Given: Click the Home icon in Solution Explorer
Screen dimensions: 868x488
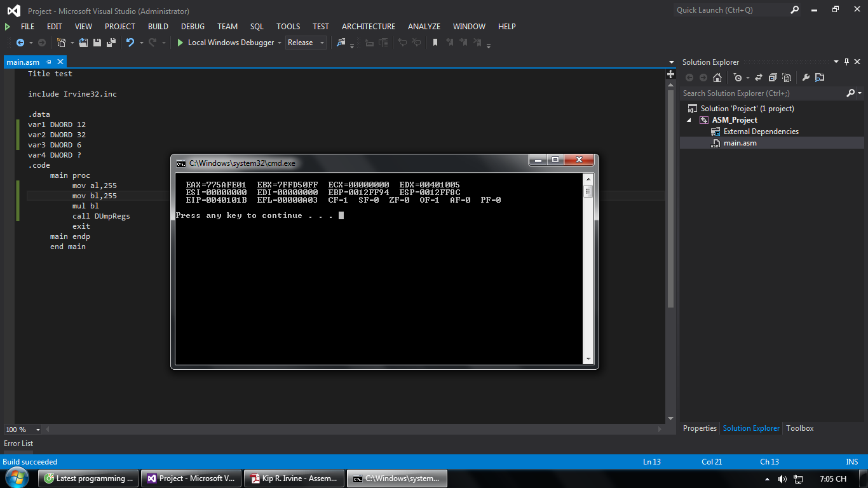Looking at the screenshot, I should click(717, 78).
